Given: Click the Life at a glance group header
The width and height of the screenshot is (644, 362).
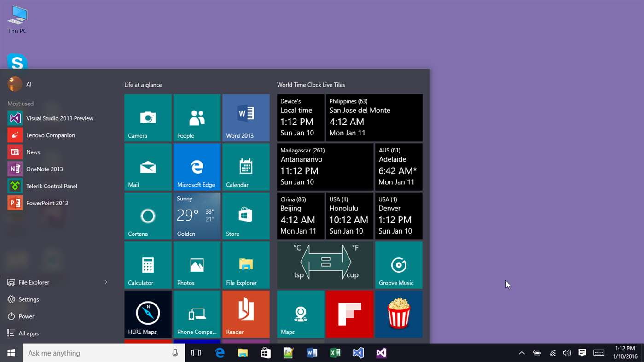Looking at the screenshot, I should coord(143,85).
